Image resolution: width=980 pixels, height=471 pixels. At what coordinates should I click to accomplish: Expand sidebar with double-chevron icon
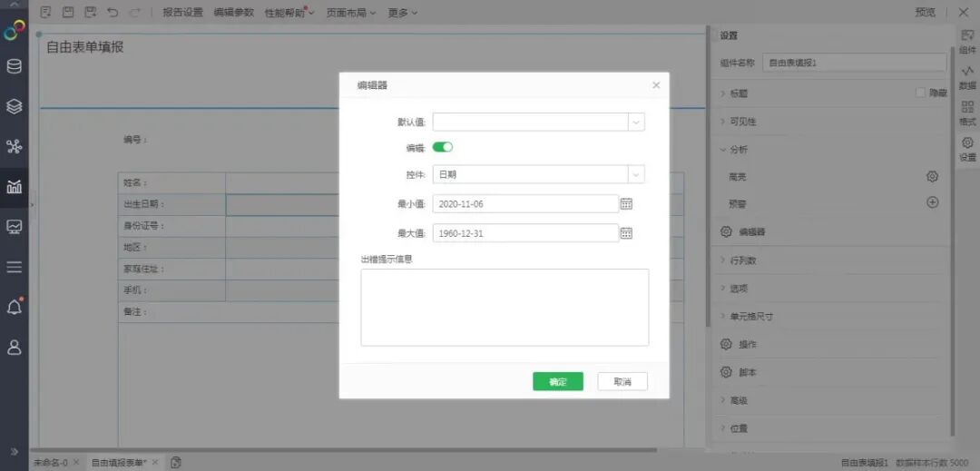[x=14, y=452]
